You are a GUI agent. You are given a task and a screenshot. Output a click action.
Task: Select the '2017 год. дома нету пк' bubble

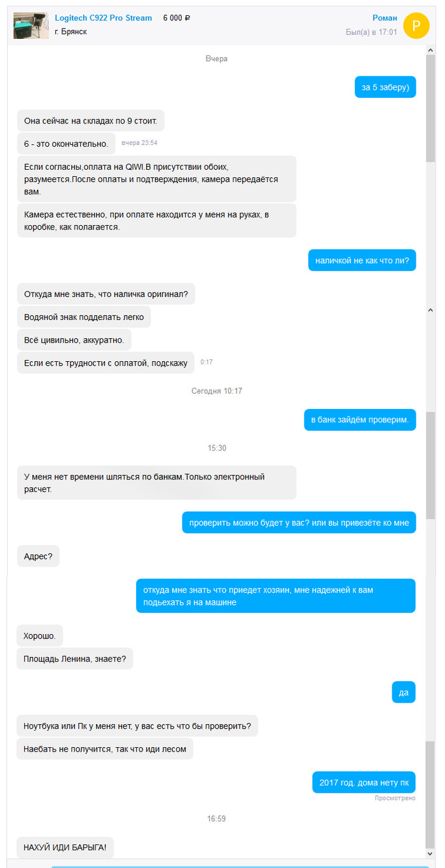tap(364, 782)
